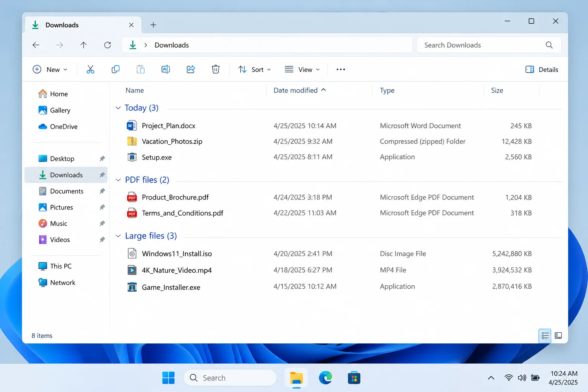This screenshot has width=588, height=392.
Task: Open the Sort dropdown menu
Action: pyautogui.click(x=255, y=69)
